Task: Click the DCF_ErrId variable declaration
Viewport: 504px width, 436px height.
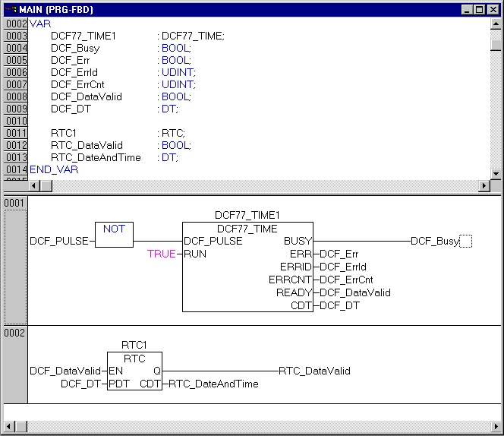Action: (x=74, y=73)
